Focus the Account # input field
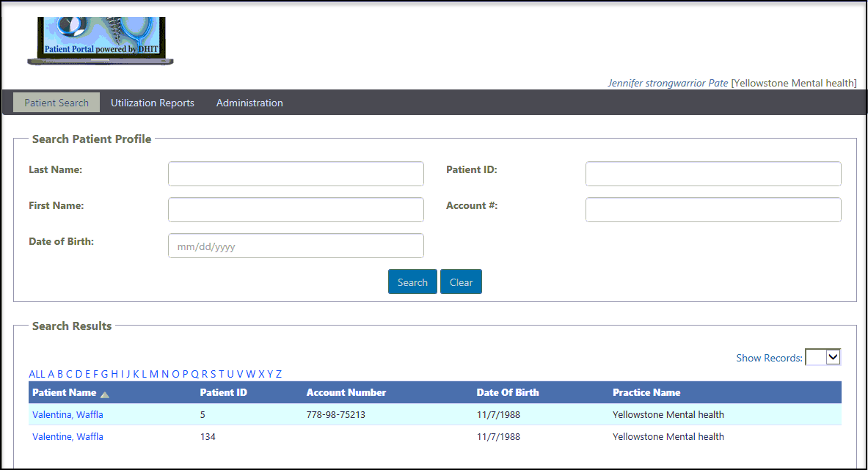 [x=713, y=210]
